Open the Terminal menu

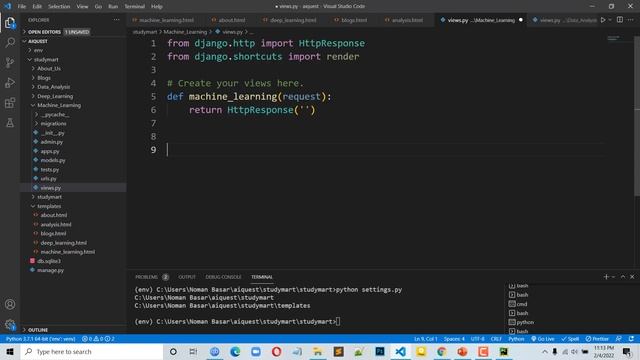pos(135,6)
